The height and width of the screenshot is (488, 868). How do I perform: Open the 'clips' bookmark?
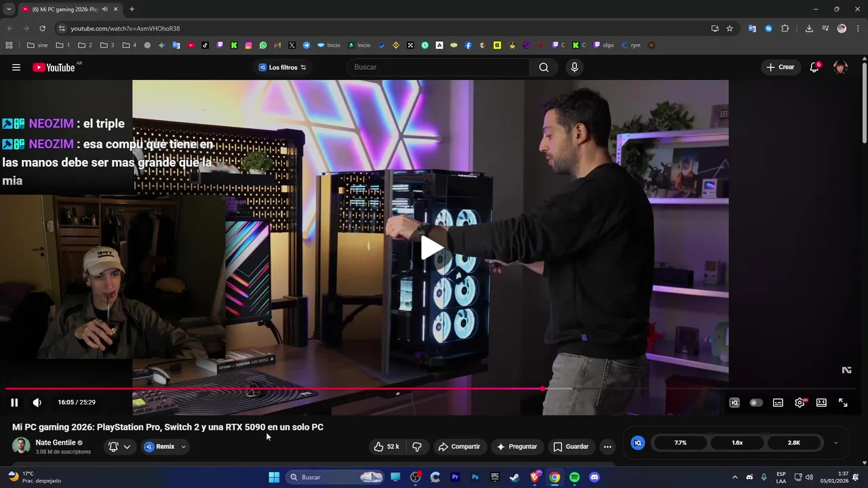click(604, 45)
